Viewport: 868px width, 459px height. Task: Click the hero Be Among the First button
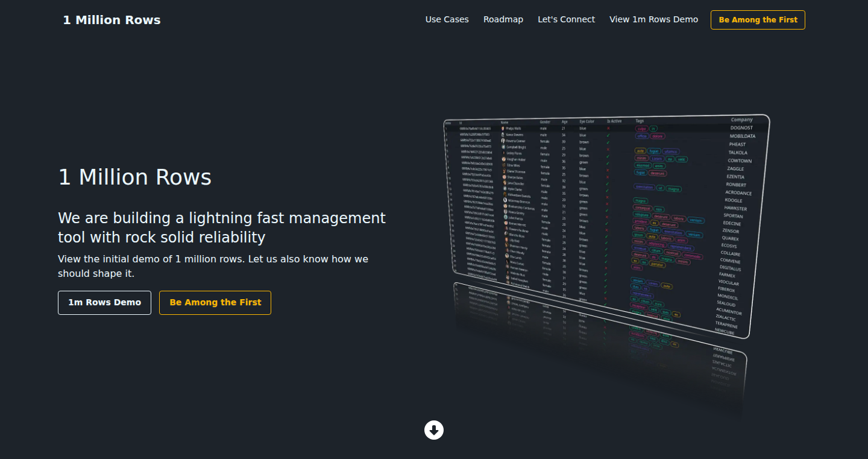click(x=215, y=303)
